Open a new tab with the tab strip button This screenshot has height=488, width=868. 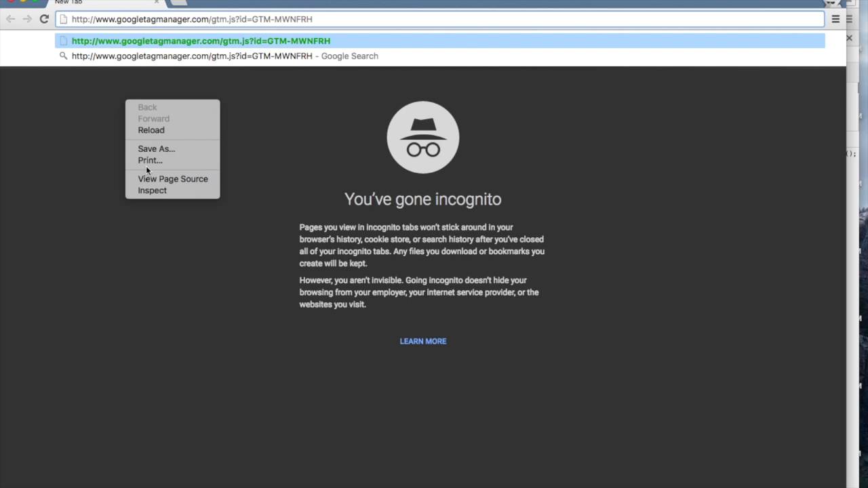coord(178,2)
